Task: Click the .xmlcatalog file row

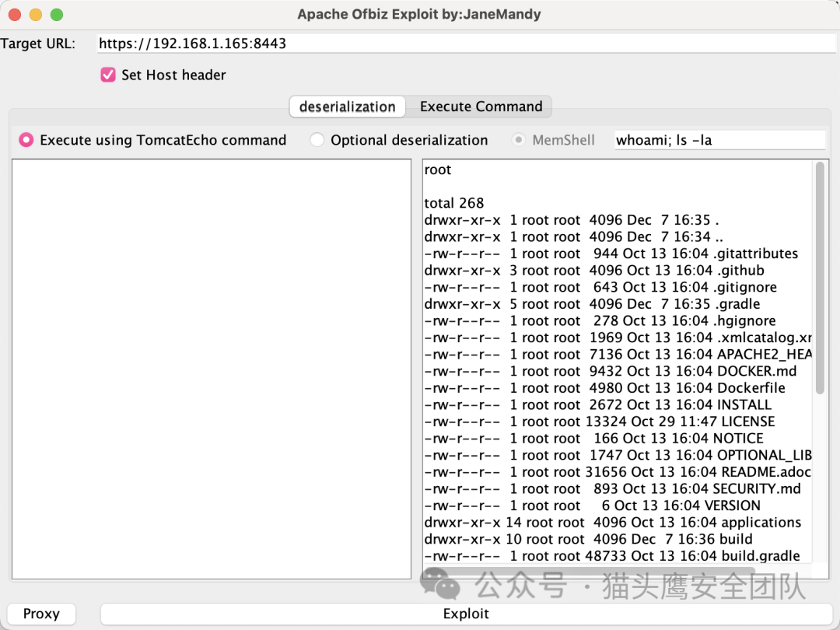Action: point(618,338)
